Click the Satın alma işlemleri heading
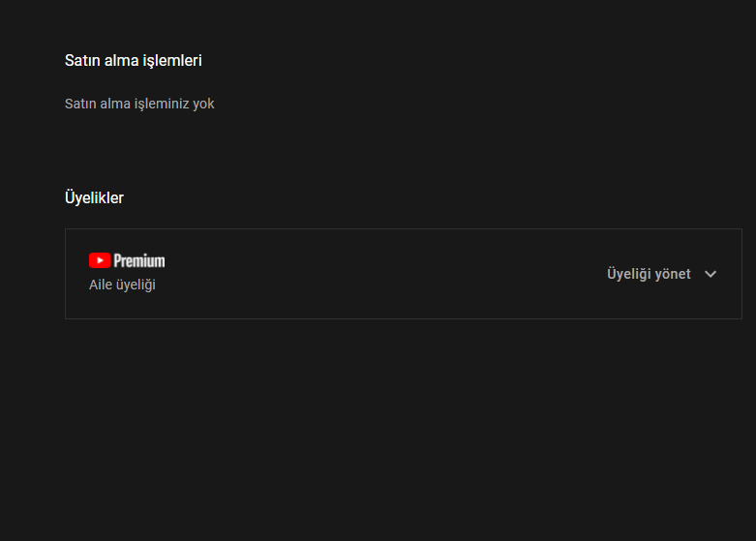 133,60
